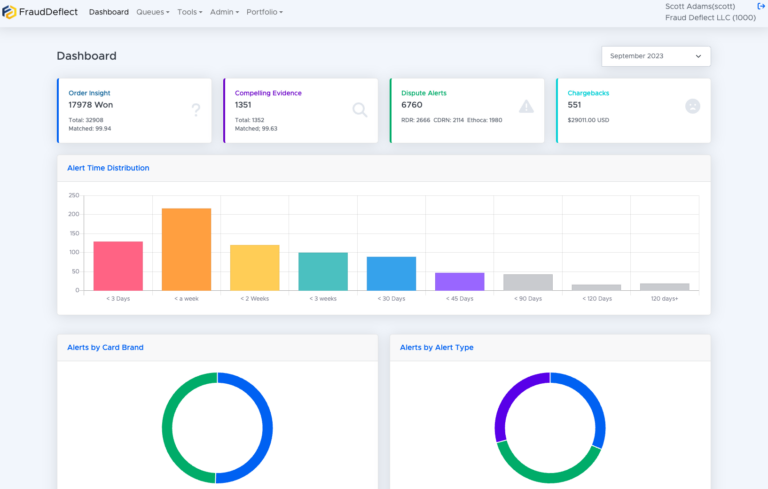This screenshot has height=489, width=768.
Task: Click the sad face icon on Chargebacks card
Action: 693,106
